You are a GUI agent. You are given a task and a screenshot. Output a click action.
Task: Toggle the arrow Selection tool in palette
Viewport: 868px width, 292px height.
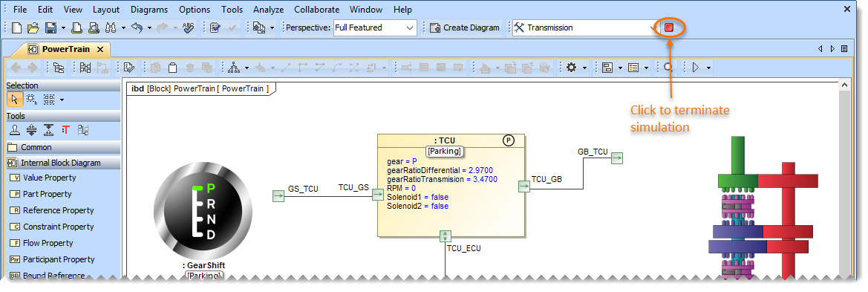point(14,100)
